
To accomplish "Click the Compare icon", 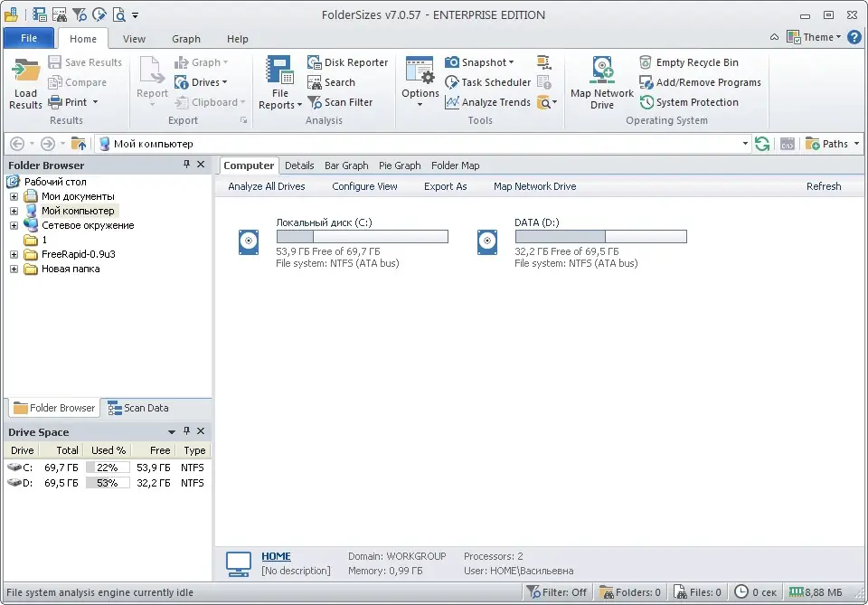I will coord(54,82).
